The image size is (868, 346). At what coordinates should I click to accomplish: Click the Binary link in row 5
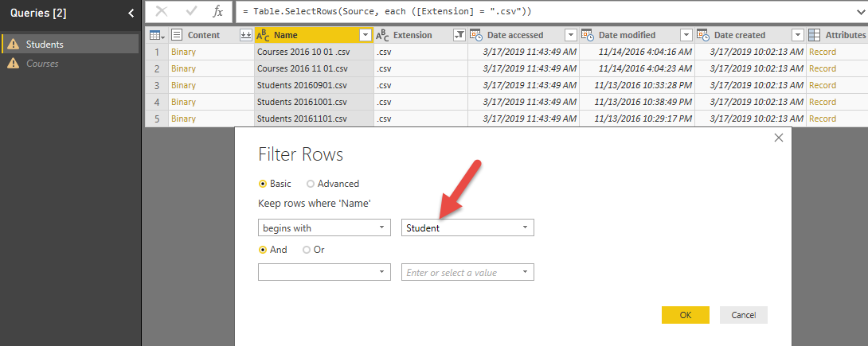tap(183, 119)
